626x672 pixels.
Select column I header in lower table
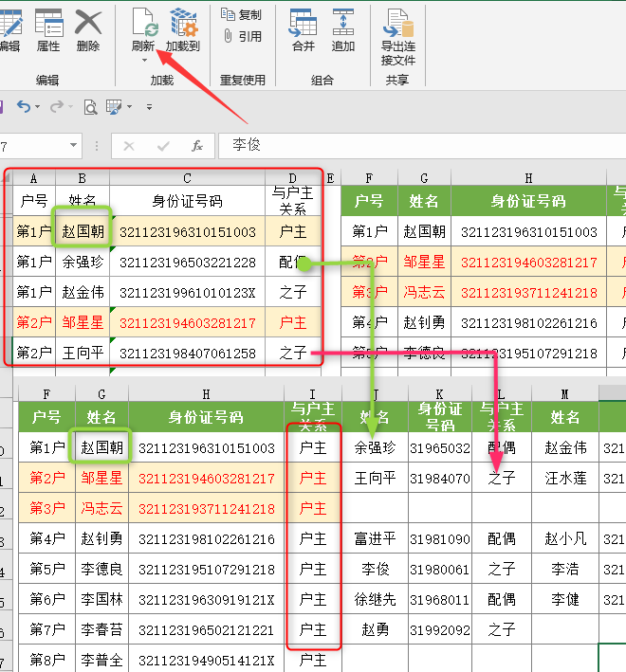click(313, 394)
